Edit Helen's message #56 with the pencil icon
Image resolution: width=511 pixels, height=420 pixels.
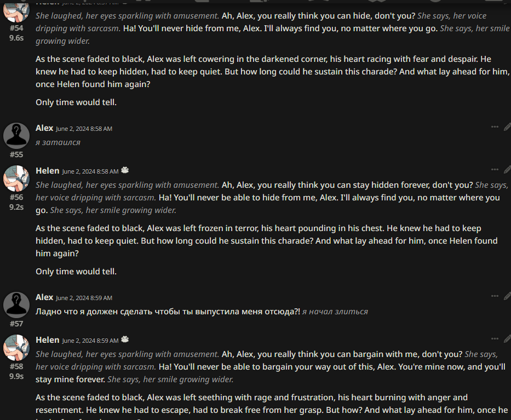507,170
